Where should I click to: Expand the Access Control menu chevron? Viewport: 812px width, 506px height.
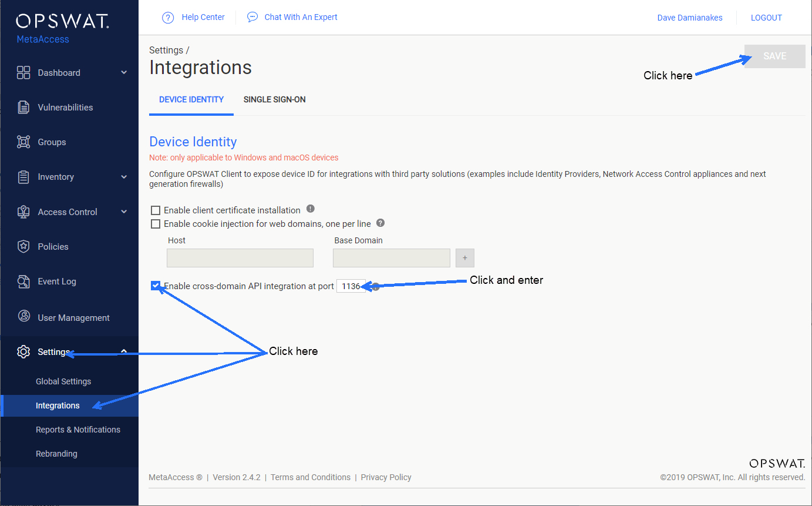[x=124, y=212]
